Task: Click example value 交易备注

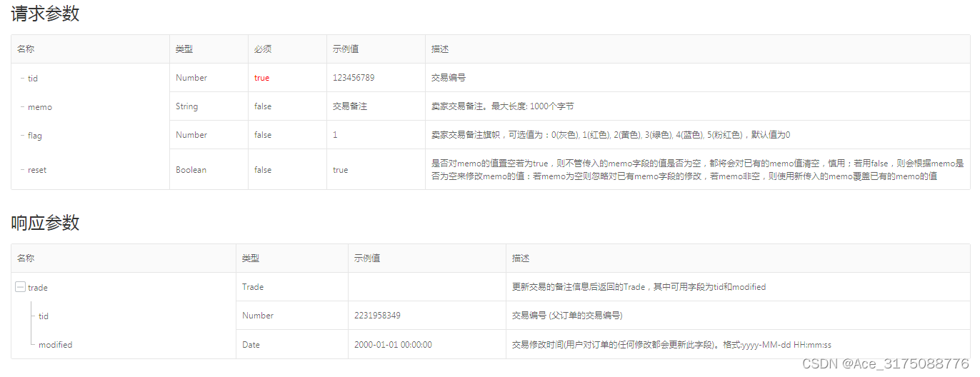Action: pyautogui.click(x=350, y=106)
